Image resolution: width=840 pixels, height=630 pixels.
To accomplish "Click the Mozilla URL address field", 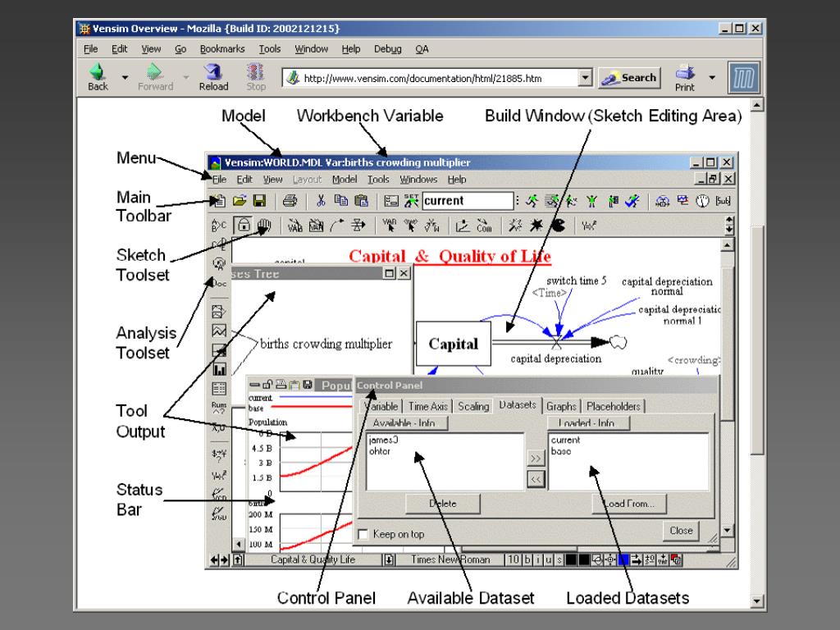I will [x=431, y=78].
